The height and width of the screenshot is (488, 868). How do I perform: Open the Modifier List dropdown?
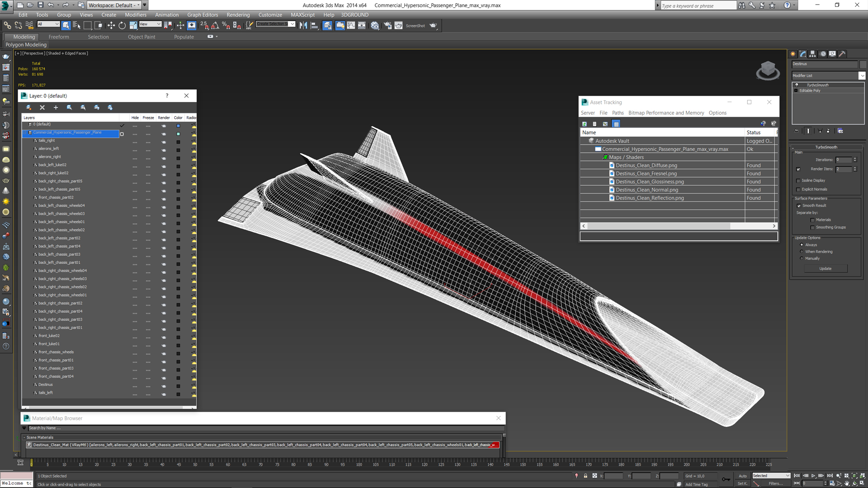[862, 76]
